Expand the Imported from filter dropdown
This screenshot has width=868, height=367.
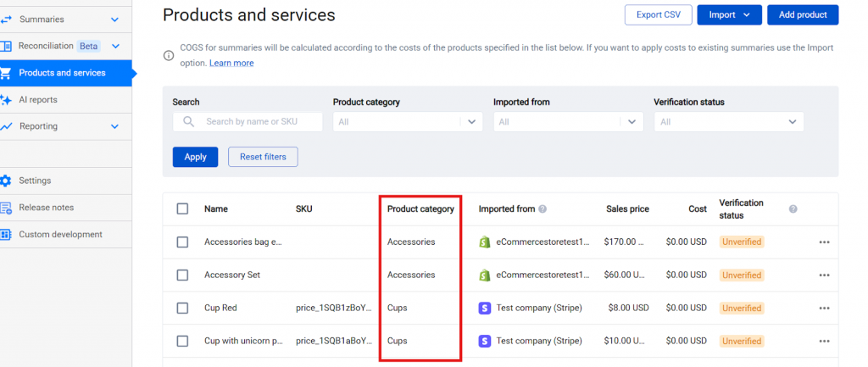(568, 122)
